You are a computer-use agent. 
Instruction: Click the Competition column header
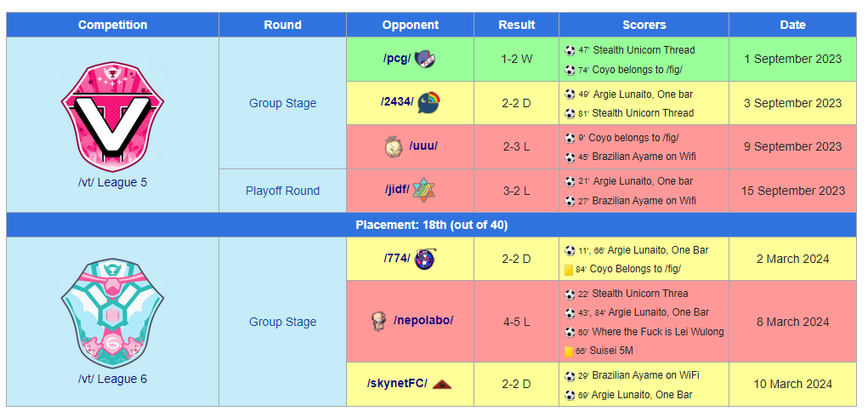pos(112,25)
